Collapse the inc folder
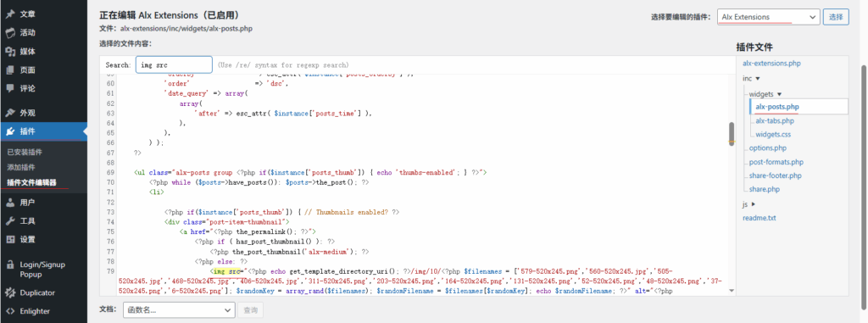This screenshot has width=868, height=323. [751, 79]
